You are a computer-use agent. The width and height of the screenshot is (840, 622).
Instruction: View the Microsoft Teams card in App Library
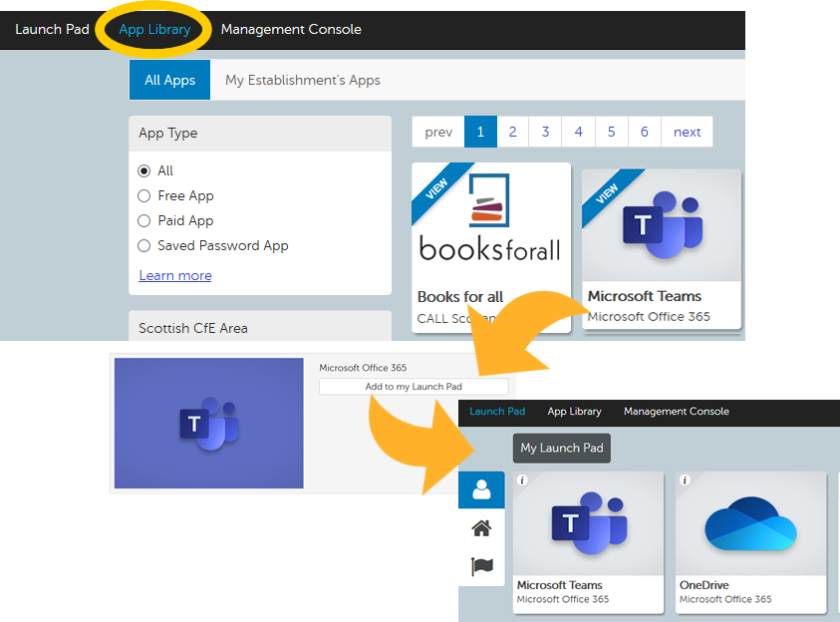click(x=662, y=249)
